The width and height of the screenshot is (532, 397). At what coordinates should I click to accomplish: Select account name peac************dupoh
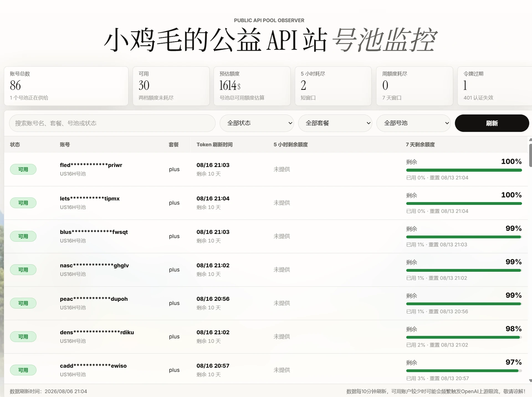click(x=94, y=299)
